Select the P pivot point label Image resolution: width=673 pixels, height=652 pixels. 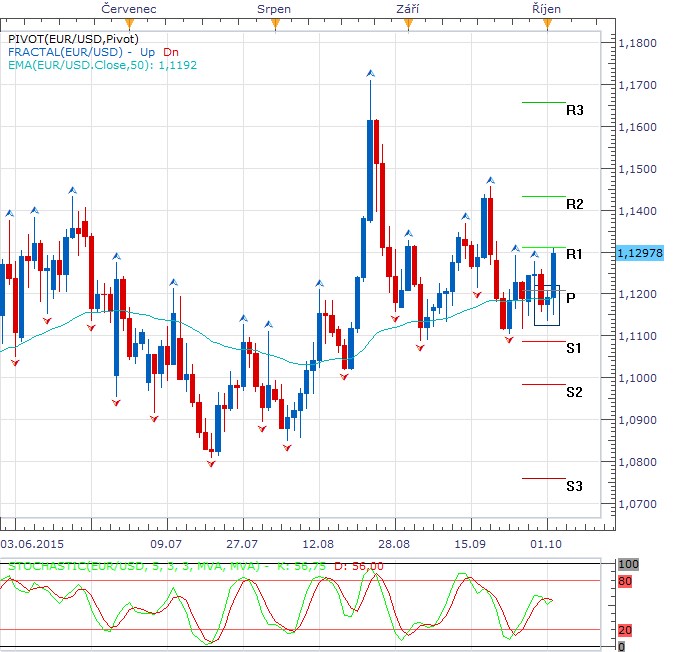570,297
